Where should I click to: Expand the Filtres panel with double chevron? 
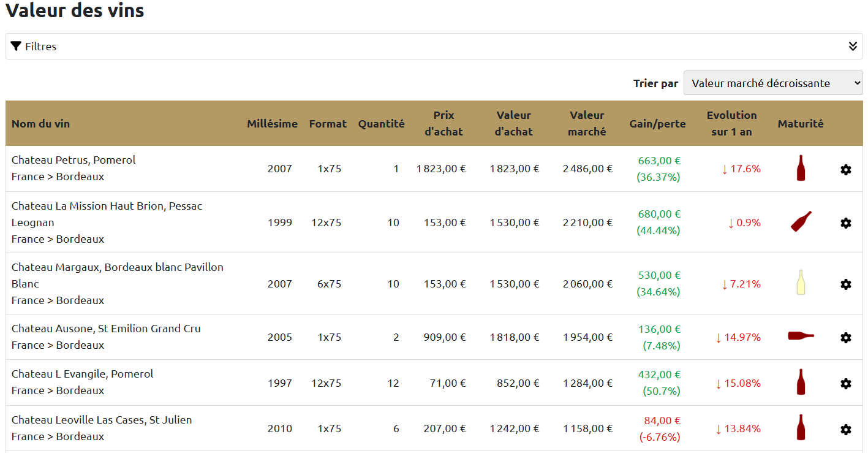[x=853, y=46]
